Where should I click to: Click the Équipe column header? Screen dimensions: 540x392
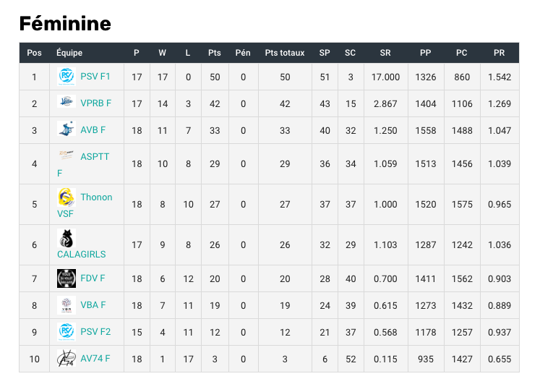coord(69,53)
